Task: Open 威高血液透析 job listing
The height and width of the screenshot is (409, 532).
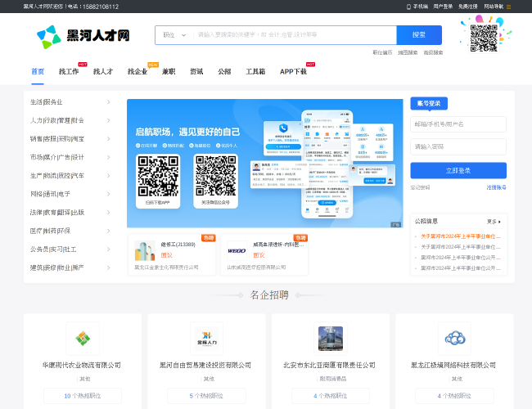Action: pyautogui.click(x=278, y=245)
